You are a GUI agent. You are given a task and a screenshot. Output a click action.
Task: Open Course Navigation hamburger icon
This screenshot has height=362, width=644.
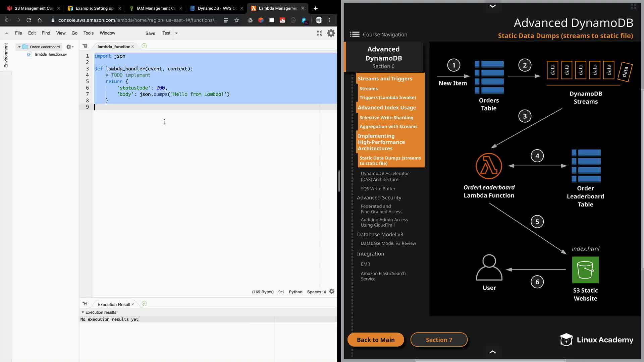point(355,34)
